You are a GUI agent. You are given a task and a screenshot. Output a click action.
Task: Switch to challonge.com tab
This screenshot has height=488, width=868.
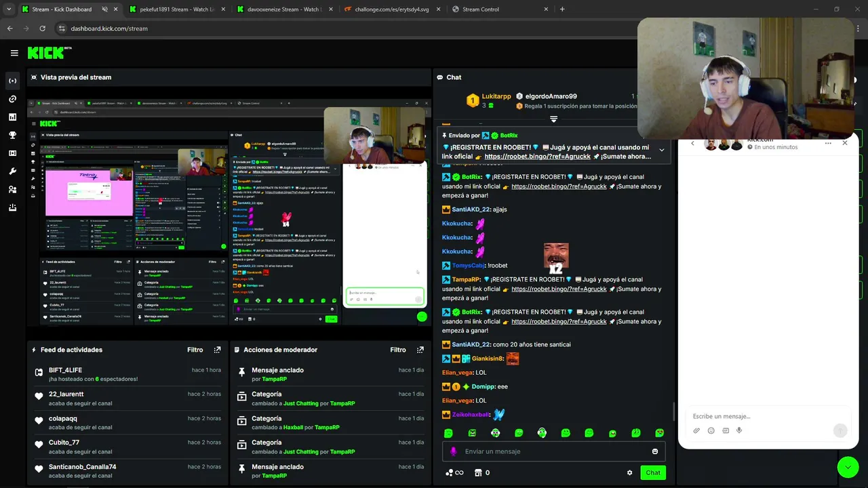(392, 9)
